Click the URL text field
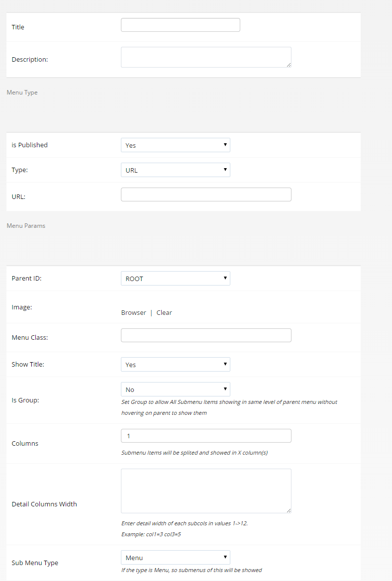 (x=206, y=194)
